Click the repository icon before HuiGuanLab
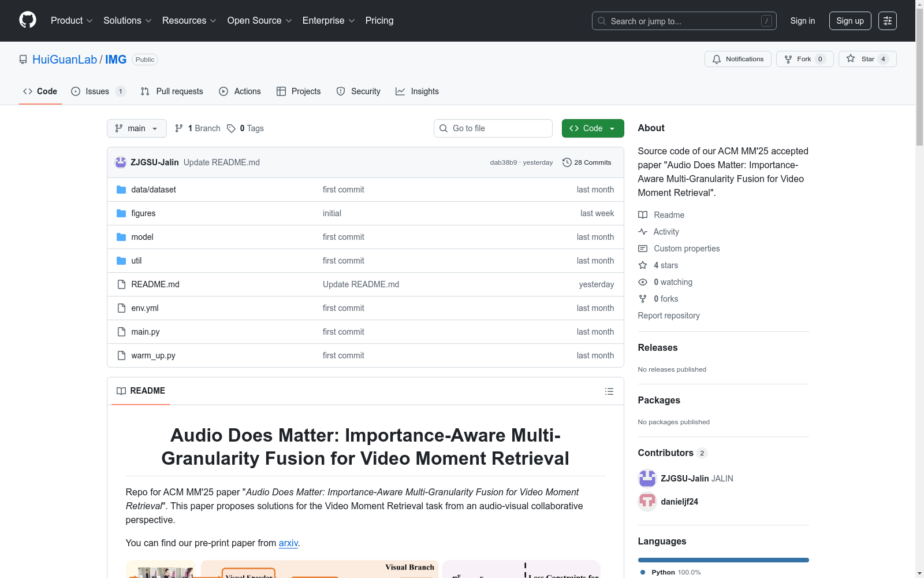This screenshot has height=578, width=924. click(x=23, y=60)
